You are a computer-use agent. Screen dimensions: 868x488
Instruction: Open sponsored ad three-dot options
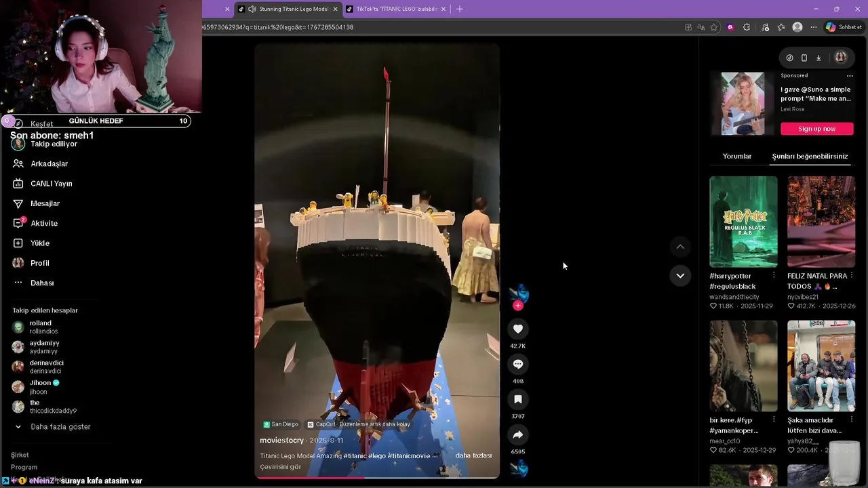(x=850, y=76)
